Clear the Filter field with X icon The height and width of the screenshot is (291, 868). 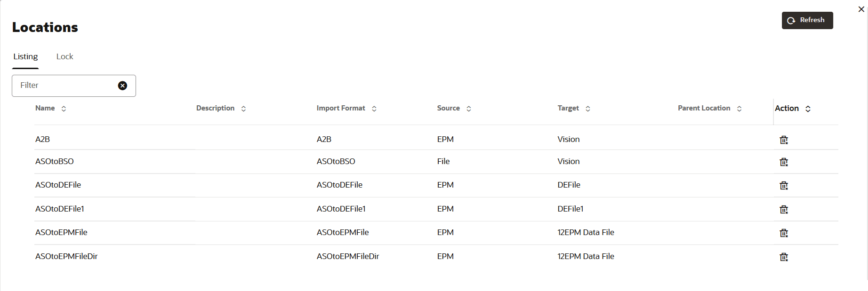(x=122, y=86)
